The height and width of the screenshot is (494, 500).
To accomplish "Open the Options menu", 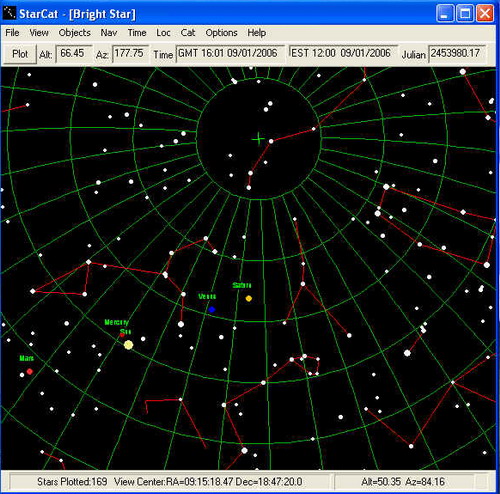I will pyautogui.click(x=221, y=33).
